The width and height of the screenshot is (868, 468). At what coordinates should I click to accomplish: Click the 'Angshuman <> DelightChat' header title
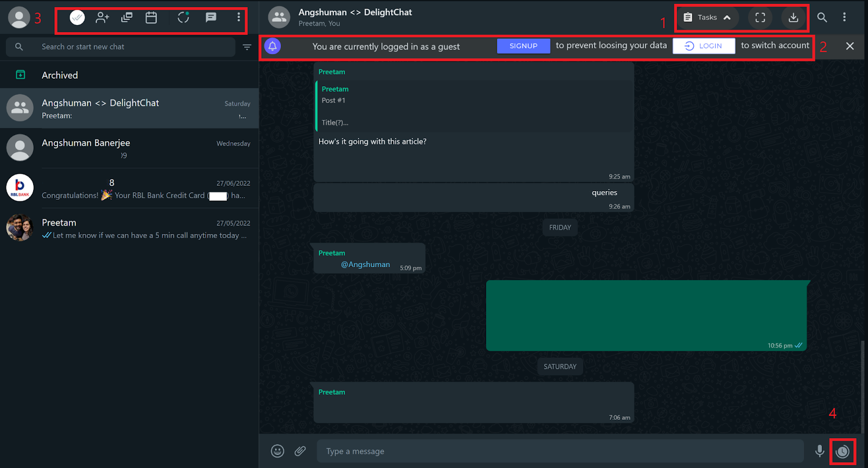tap(355, 12)
